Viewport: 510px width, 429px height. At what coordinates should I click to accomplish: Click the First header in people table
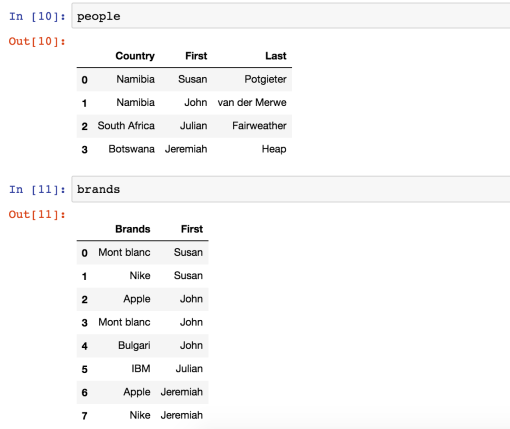point(196,56)
